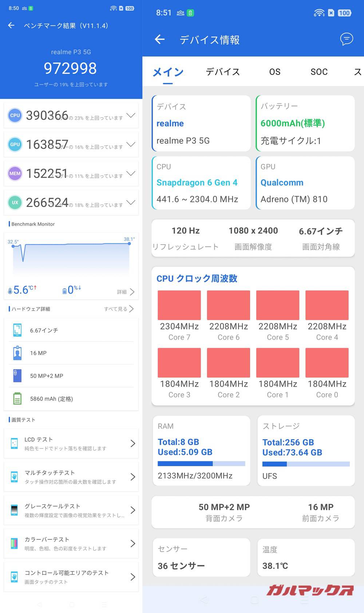Viewport: 364px width, 613px height.
Task: Open LCD テスト row chevron
Action: [133, 444]
